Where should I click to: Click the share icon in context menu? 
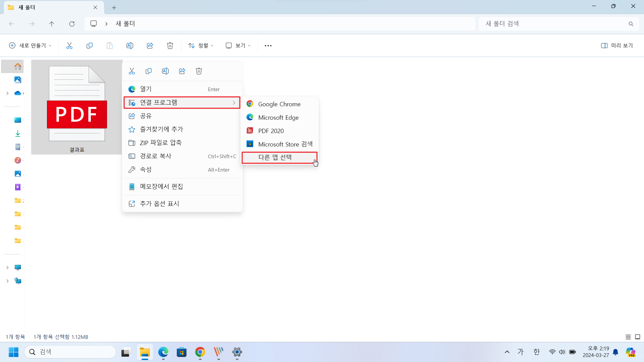pos(182,71)
